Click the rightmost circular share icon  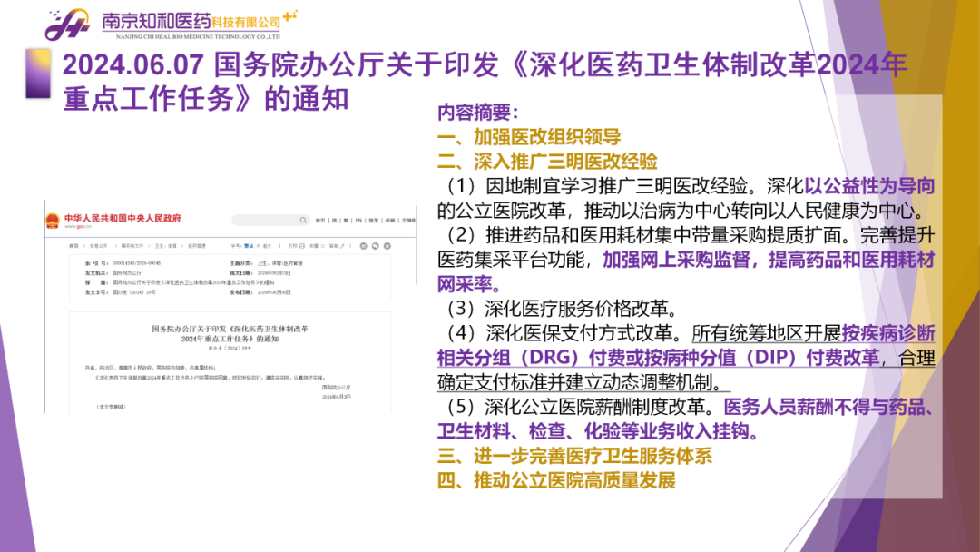coord(387,246)
